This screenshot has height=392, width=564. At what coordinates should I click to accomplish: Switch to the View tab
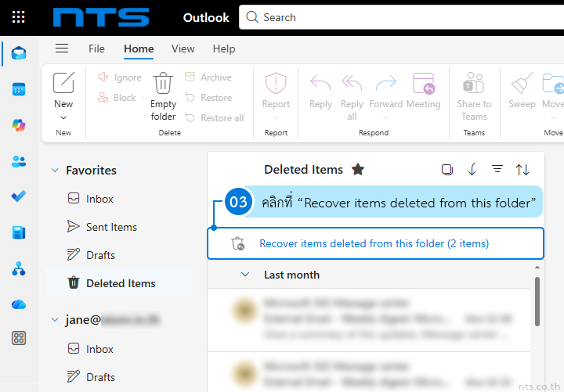pyautogui.click(x=183, y=49)
